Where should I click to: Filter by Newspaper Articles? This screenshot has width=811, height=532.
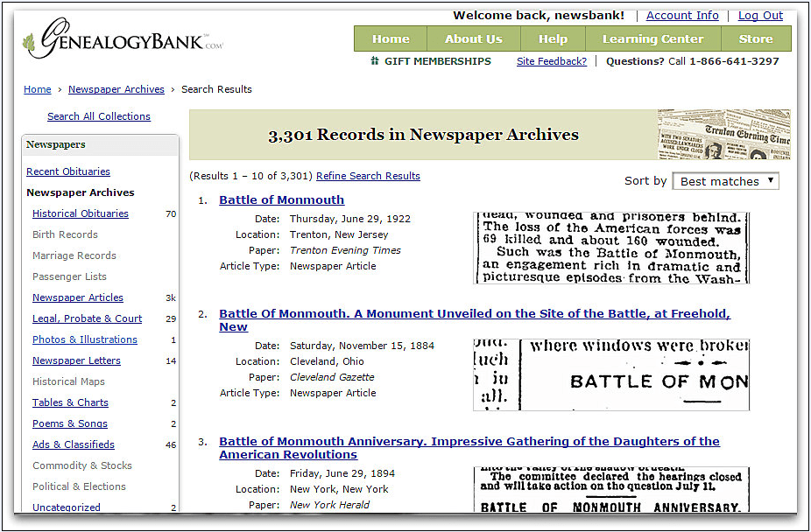point(78,297)
